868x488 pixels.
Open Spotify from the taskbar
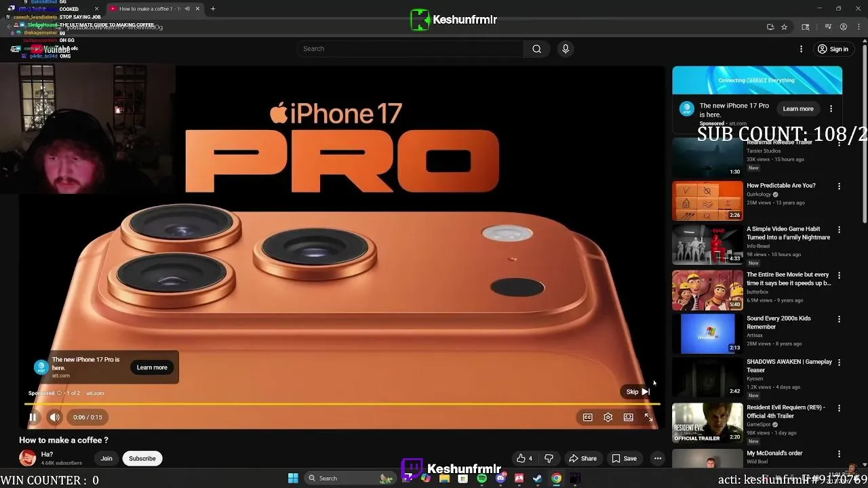481,479
